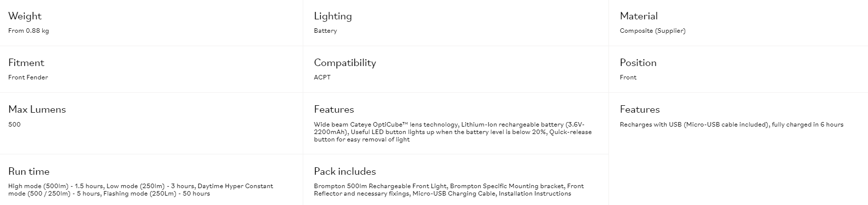Click the Run time heading

[29, 172]
